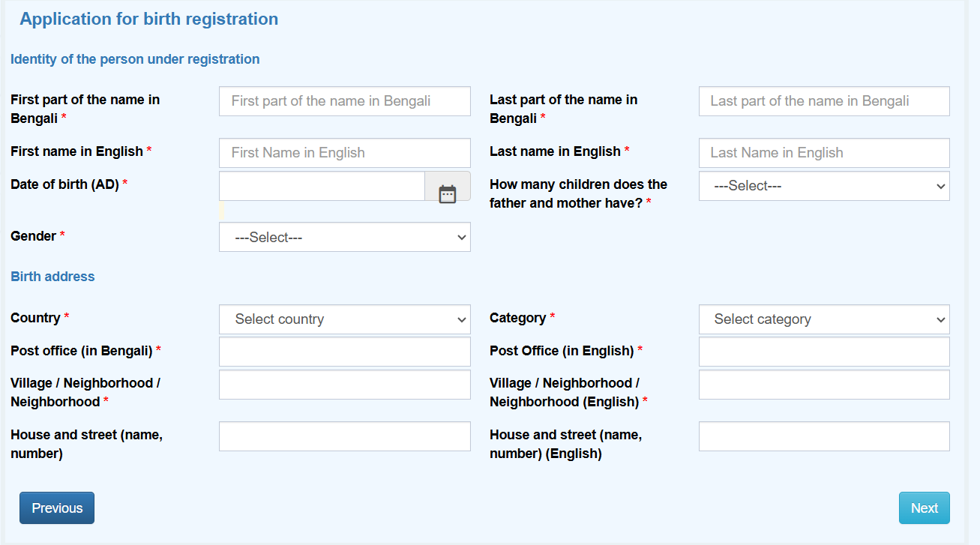The width and height of the screenshot is (980, 545).
Task: Click the Birth address section heading
Action: [52, 277]
